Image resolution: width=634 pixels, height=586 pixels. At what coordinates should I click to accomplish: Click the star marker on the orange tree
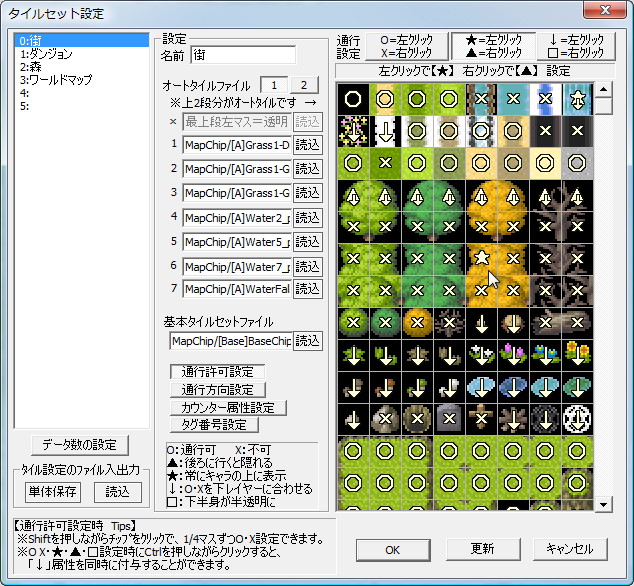tap(481, 258)
